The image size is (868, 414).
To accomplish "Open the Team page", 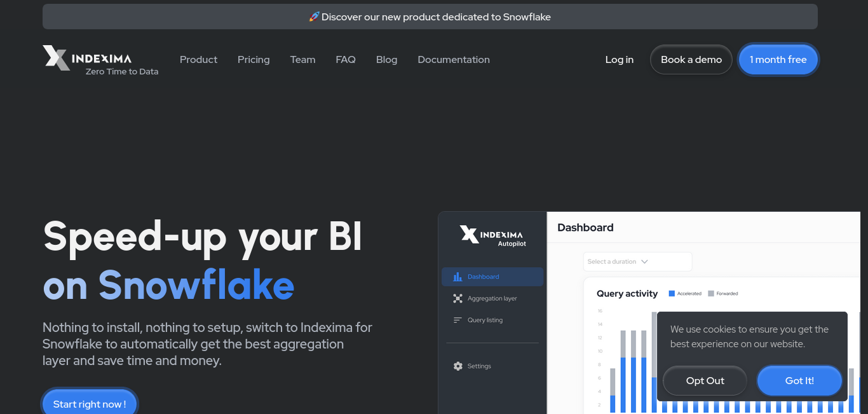I will tap(302, 59).
